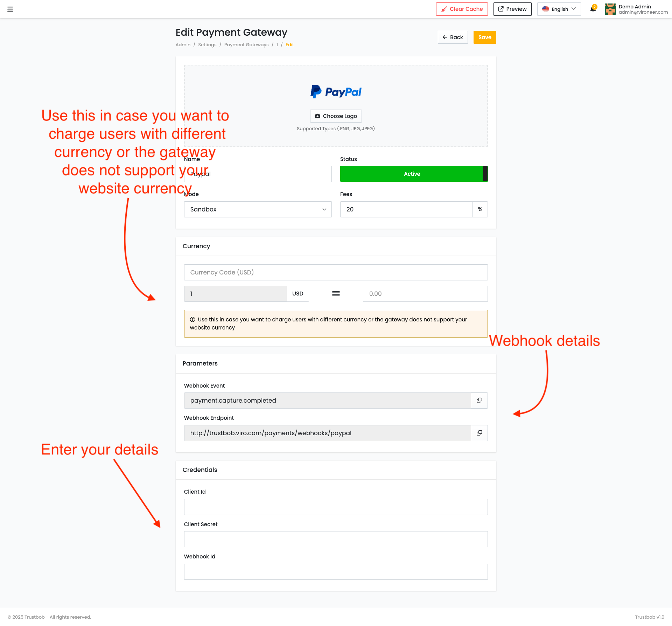Click Choose Logo upload button
This screenshot has height=626, width=672.
pyautogui.click(x=336, y=116)
